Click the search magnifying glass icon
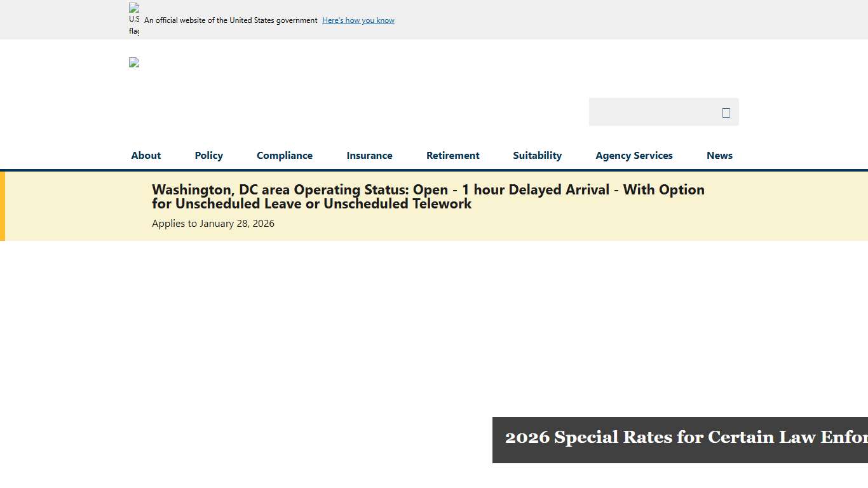This screenshot has width=868, height=488. pos(726,112)
